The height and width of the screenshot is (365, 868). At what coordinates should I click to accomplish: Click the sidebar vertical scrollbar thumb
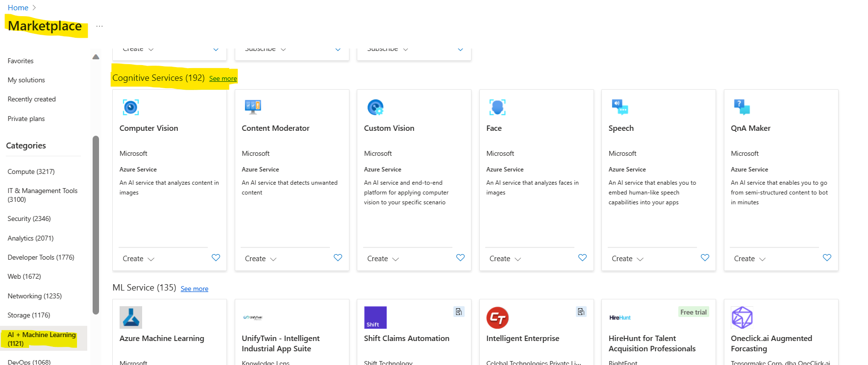96,225
